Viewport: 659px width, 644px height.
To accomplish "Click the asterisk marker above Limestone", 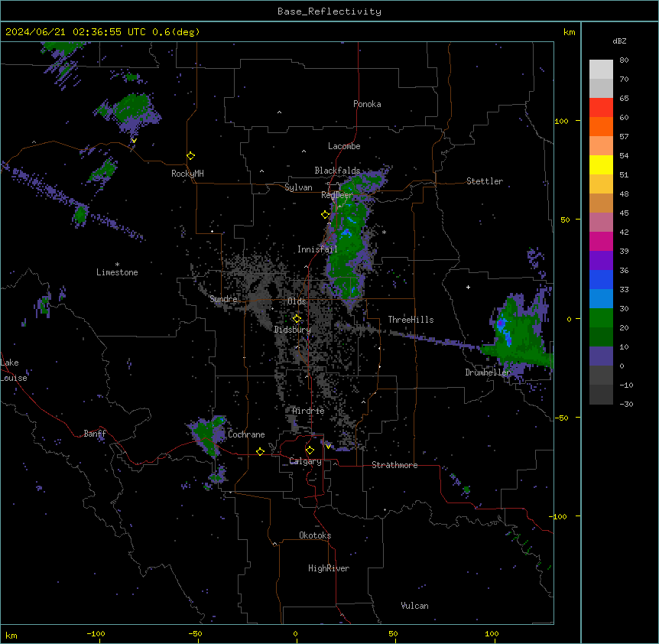I will click(x=117, y=265).
